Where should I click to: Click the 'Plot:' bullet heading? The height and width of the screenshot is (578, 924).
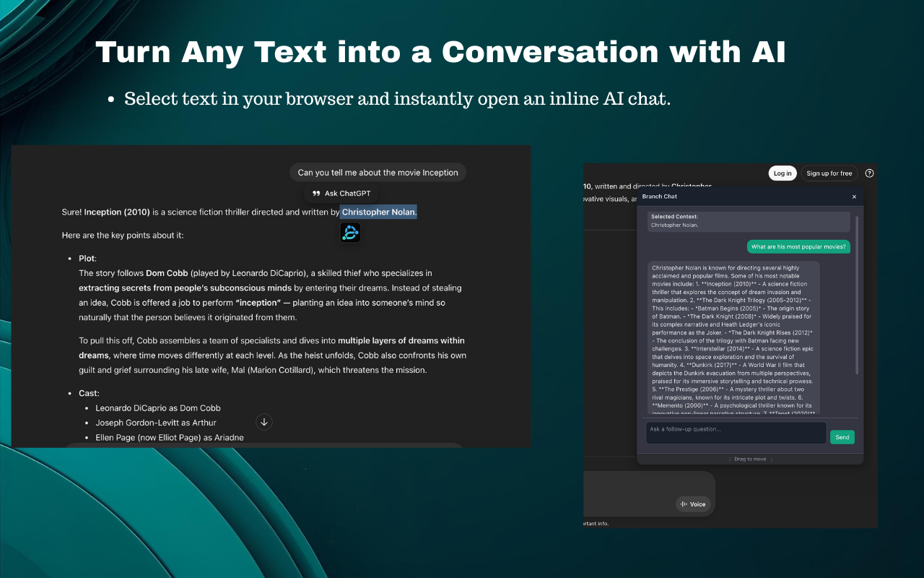pos(87,259)
